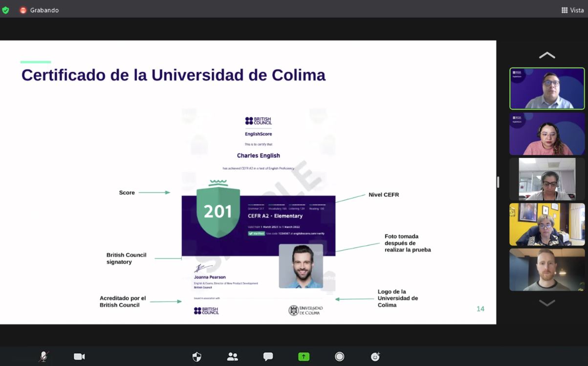
Task: Select the red-bearded man video thumbnail
Action: coord(547,270)
